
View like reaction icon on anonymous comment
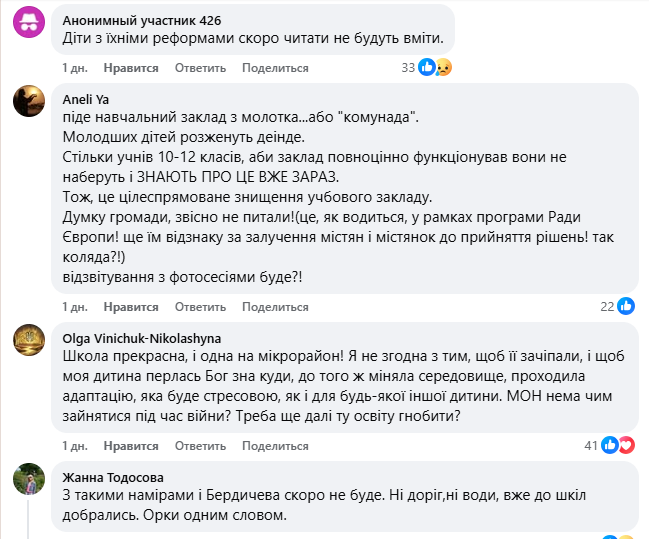[426, 67]
